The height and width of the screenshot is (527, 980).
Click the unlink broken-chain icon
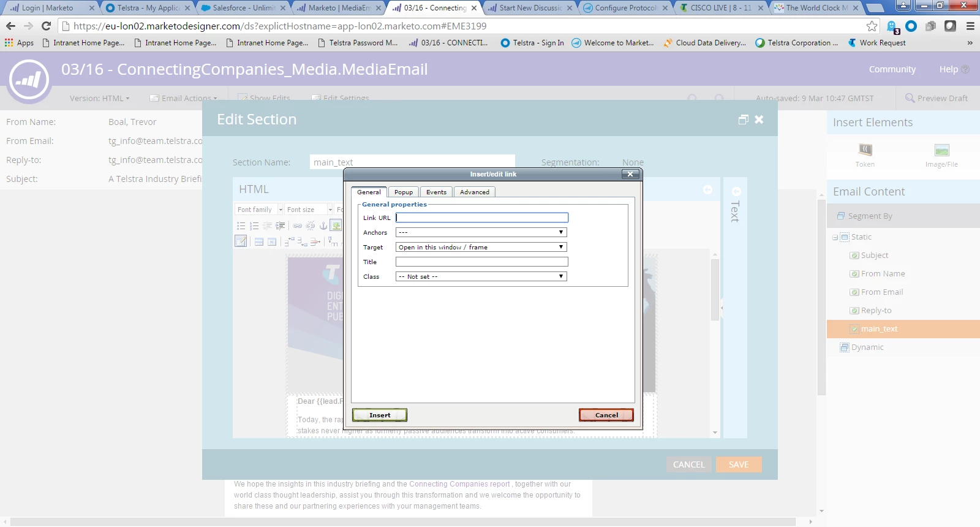click(x=311, y=226)
